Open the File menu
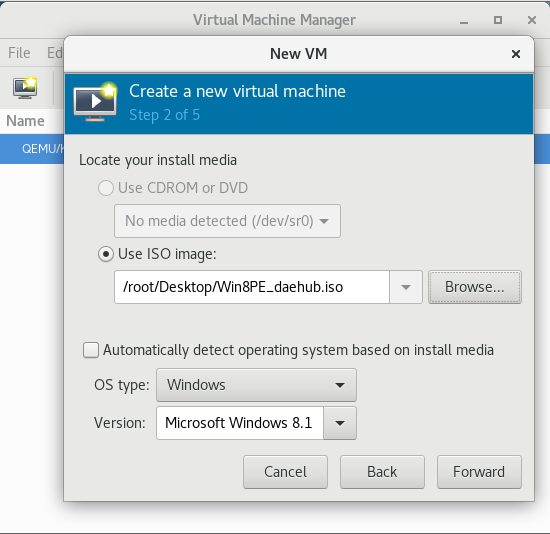 [x=19, y=53]
